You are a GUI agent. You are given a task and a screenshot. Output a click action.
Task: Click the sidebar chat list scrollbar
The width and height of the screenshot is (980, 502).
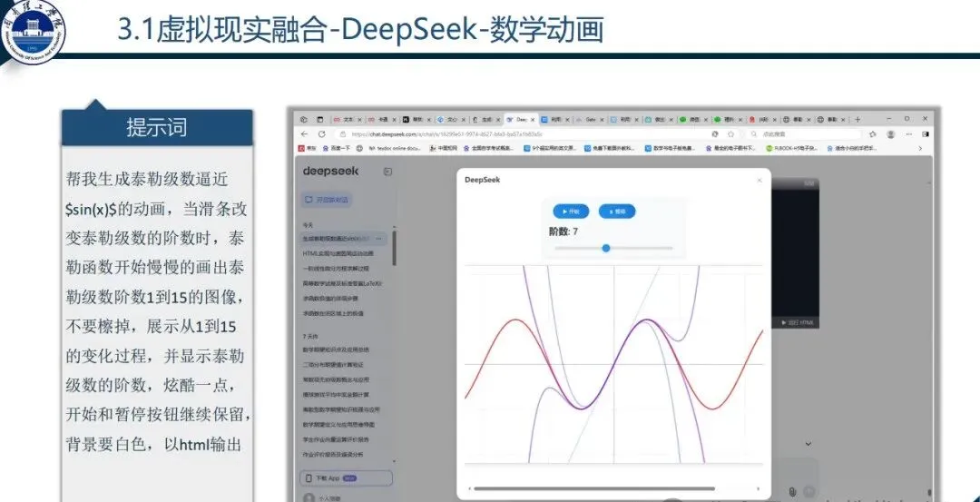(395, 248)
